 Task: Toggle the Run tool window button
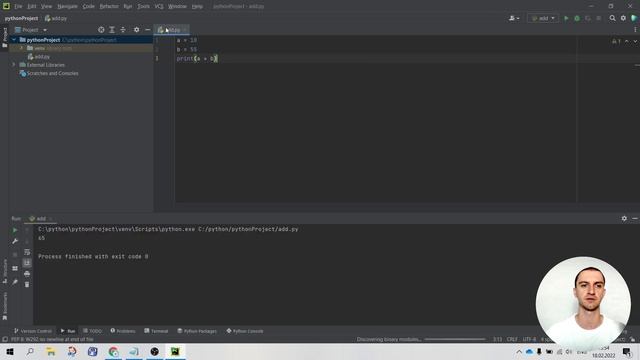point(68,331)
